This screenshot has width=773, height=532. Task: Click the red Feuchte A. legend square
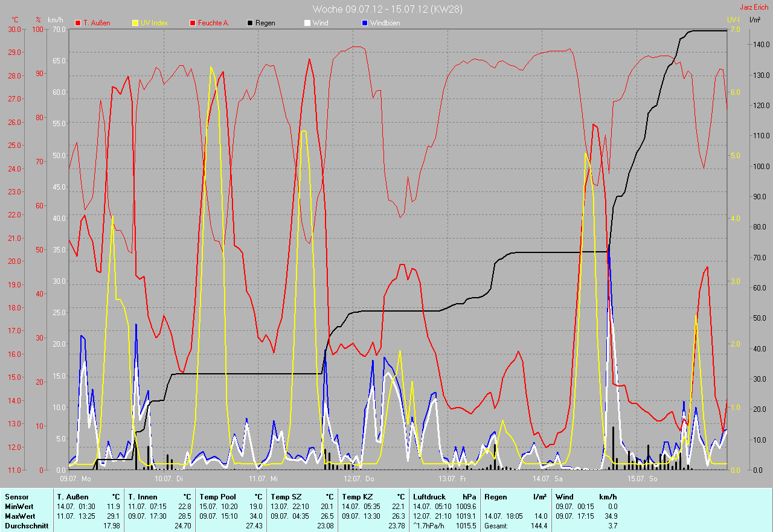(x=193, y=23)
